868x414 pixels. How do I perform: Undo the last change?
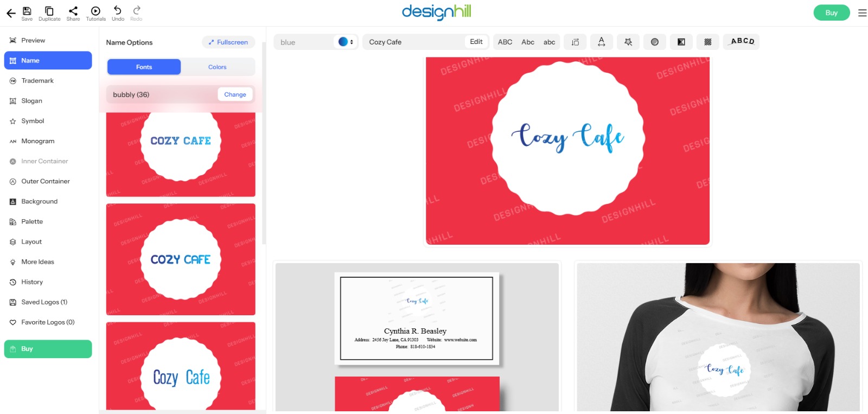point(118,14)
